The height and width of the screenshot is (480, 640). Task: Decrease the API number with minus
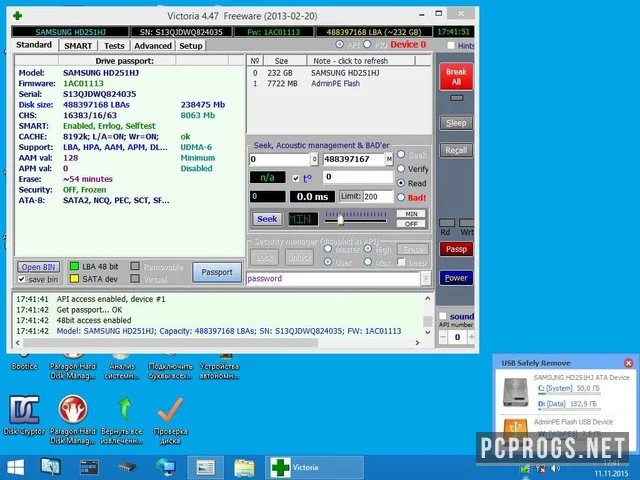coord(443,337)
